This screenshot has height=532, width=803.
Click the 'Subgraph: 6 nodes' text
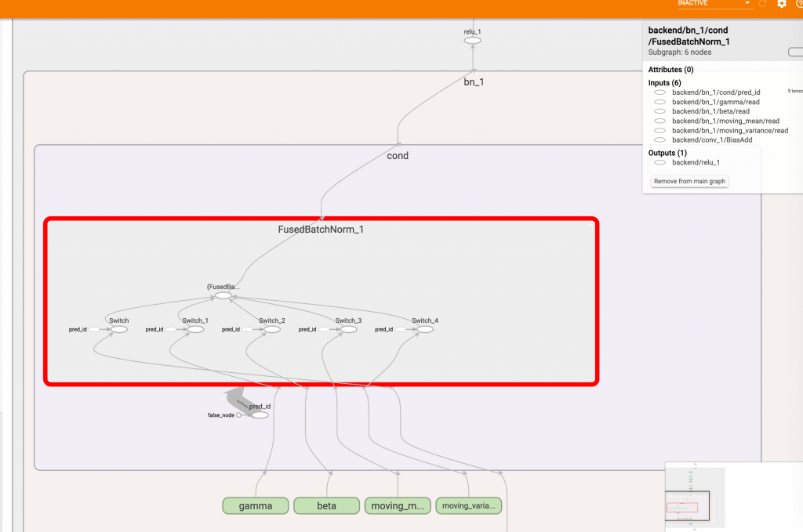coord(680,52)
